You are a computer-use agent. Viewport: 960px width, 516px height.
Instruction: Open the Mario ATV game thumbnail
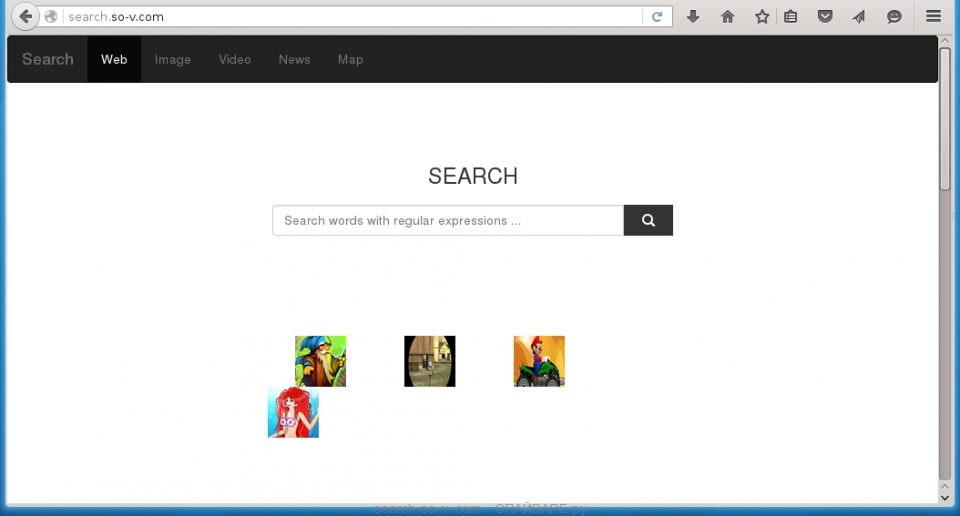[539, 361]
